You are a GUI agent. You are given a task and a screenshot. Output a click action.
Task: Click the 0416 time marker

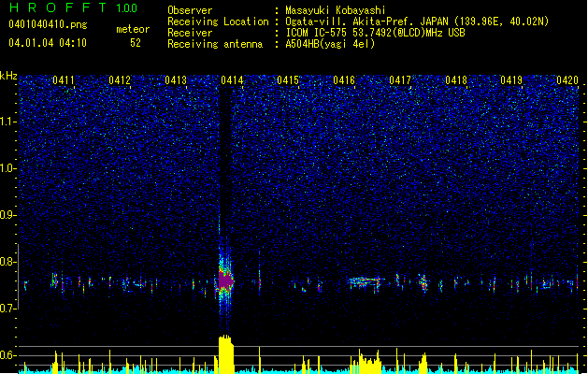344,80
